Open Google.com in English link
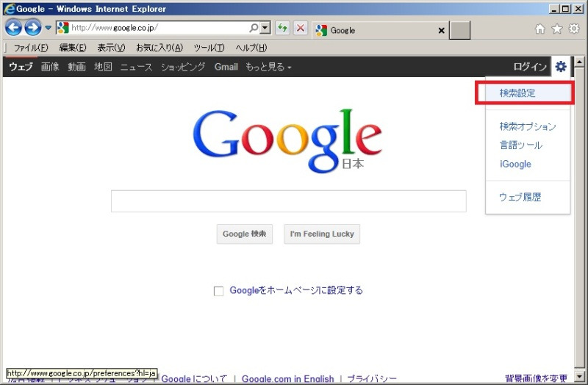Image resolution: width=588 pixels, height=385 pixels. click(x=287, y=379)
